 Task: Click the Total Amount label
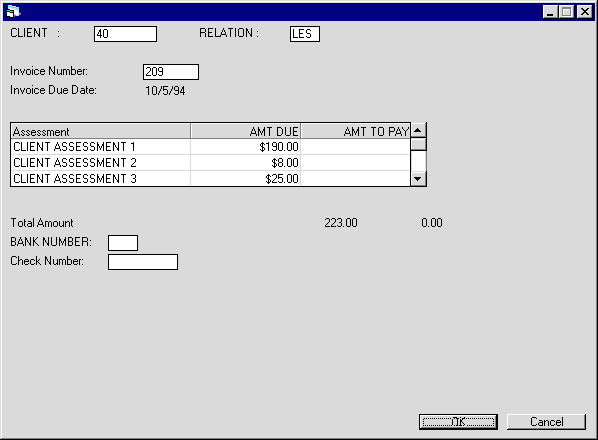coord(42,223)
